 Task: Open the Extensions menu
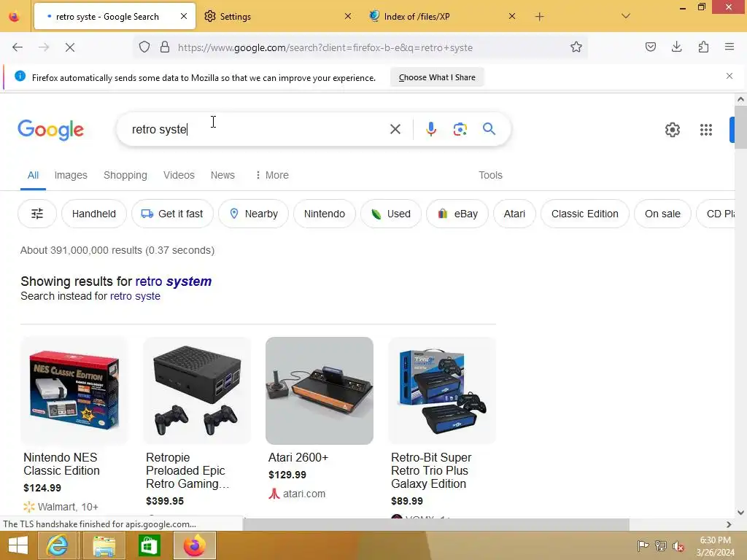tap(703, 47)
